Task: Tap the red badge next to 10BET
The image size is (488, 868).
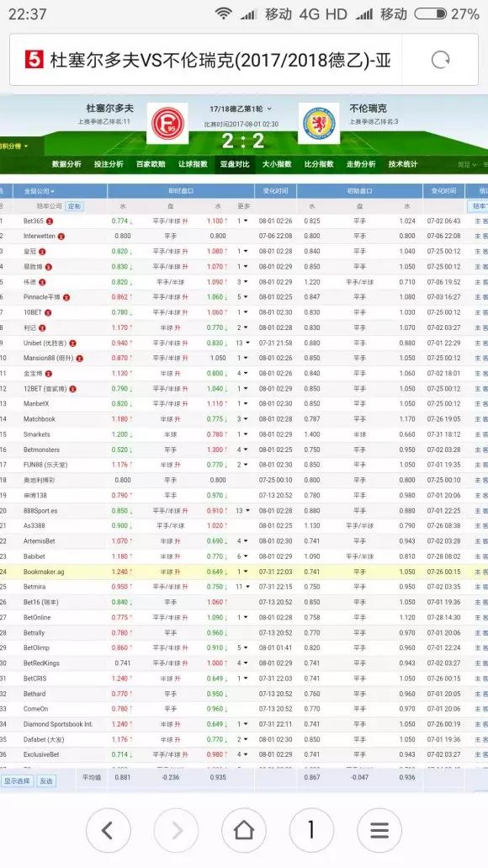Action: pos(48,312)
